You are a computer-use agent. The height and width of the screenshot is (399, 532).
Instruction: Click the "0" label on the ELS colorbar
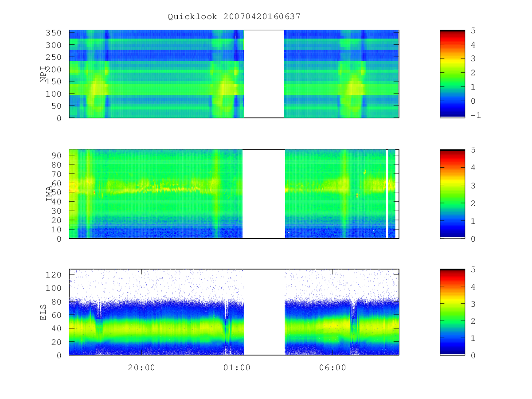click(473, 355)
